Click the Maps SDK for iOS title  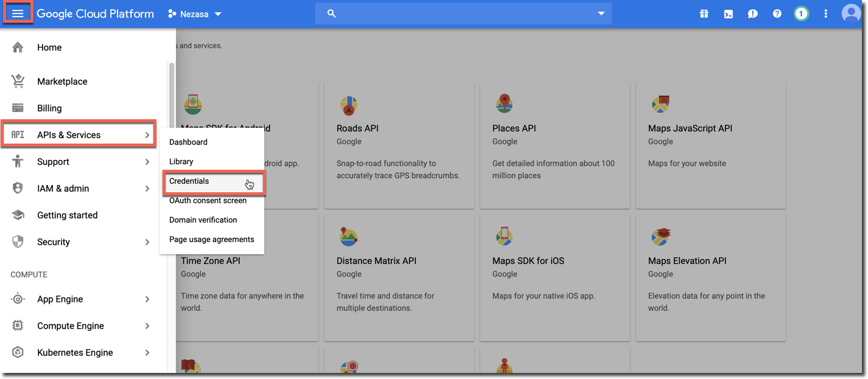point(528,261)
